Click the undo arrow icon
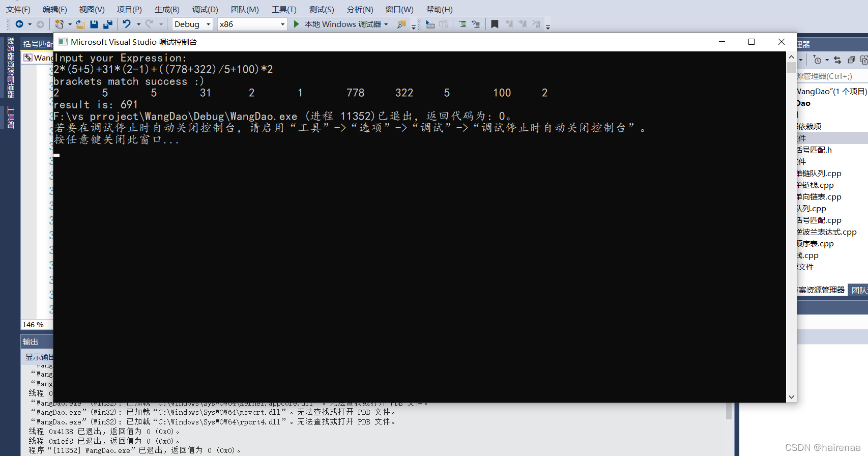The width and height of the screenshot is (868, 456). [127, 24]
